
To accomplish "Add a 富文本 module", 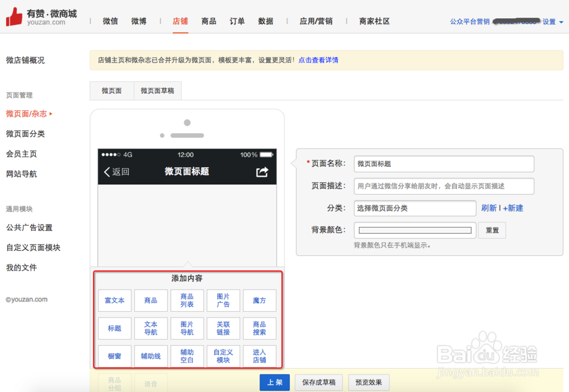I will (x=115, y=300).
